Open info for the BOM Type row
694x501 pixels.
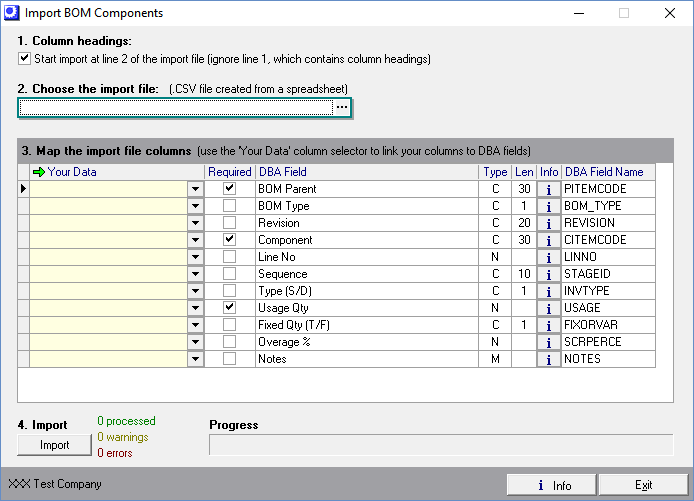[549, 206]
